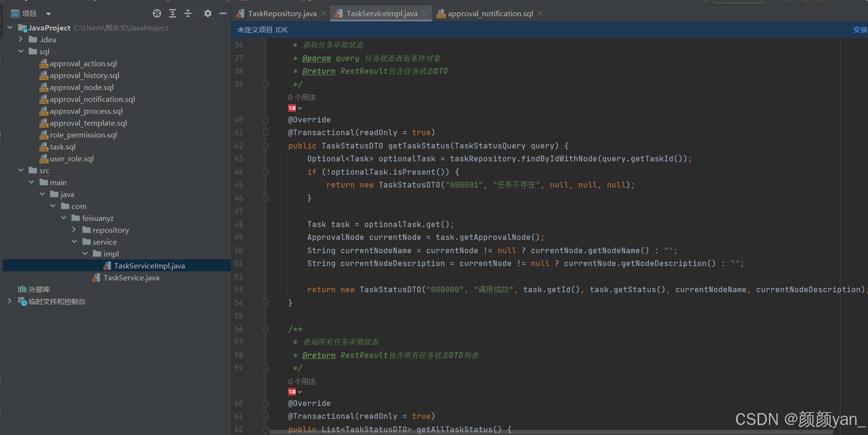Image resolution: width=868 pixels, height=435 pixels.
Task: Toggle fold marker at line 44 if-block
Action: coord(266,172)
